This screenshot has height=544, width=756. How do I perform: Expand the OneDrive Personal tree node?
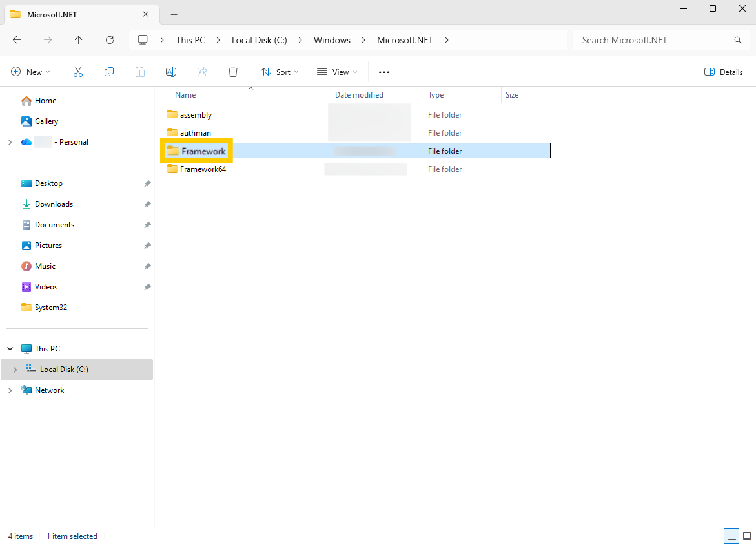10,142
